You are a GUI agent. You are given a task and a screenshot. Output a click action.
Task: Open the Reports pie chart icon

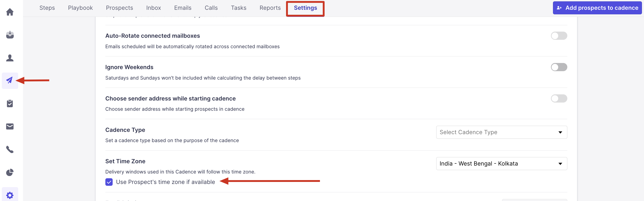point(10,172)
